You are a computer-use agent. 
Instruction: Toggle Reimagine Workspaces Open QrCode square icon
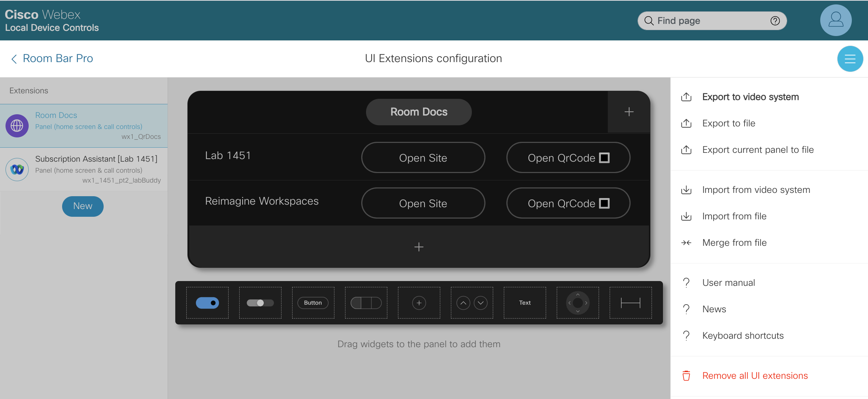pyautogui.click(x=604, y=204)
